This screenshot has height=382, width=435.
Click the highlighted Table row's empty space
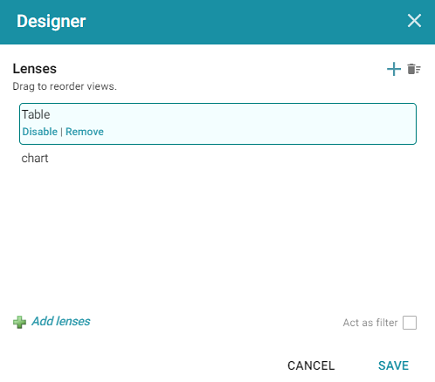point(260,124)
